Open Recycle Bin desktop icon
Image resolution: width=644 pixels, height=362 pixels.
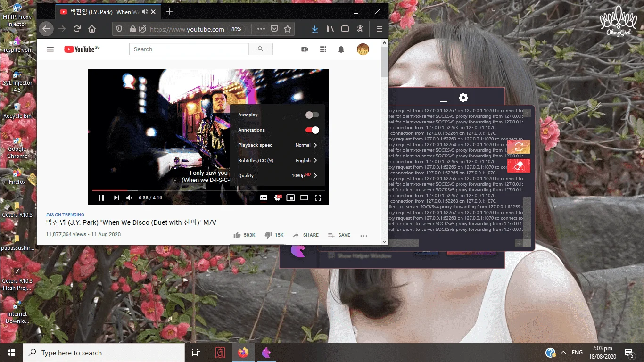(x=17, y=111)
